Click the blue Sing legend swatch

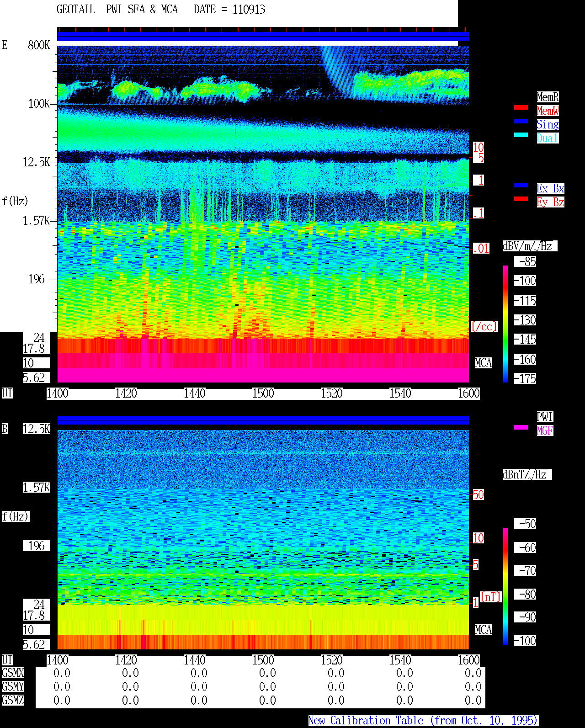pos(521,121)
